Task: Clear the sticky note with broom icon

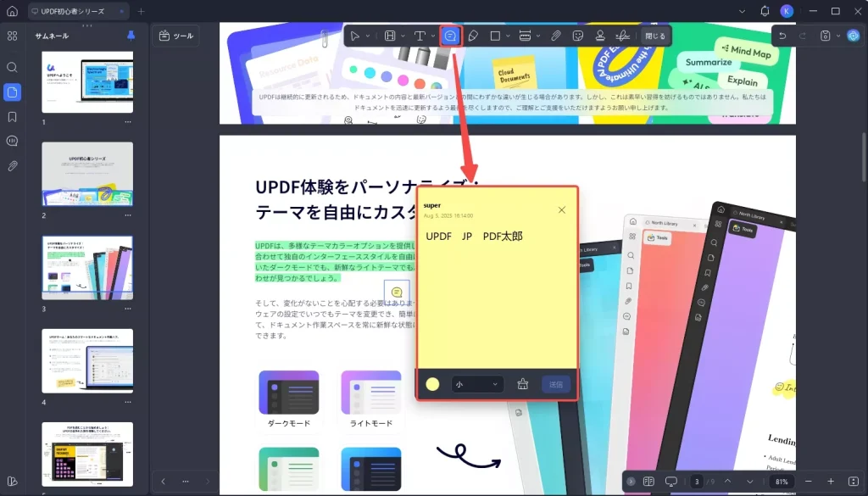Action: (522, 384)
